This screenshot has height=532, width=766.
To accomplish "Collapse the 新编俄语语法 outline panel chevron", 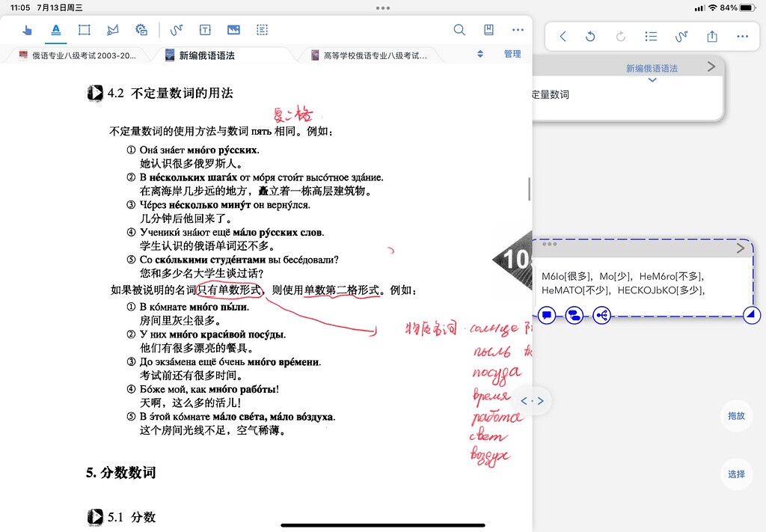I will (652, 79).
